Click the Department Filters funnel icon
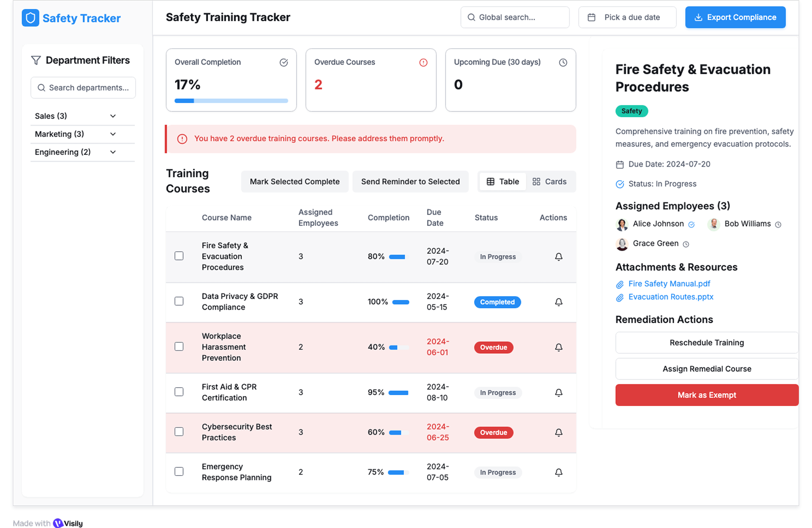The image size is (812, 528). click(36, 60)
